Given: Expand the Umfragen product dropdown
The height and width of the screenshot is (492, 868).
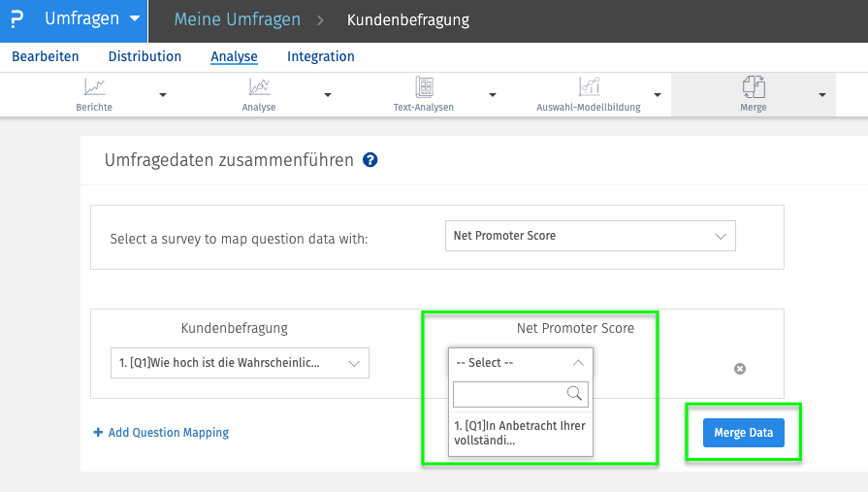Looking at the screenshot, I should [x=134, y=18].
